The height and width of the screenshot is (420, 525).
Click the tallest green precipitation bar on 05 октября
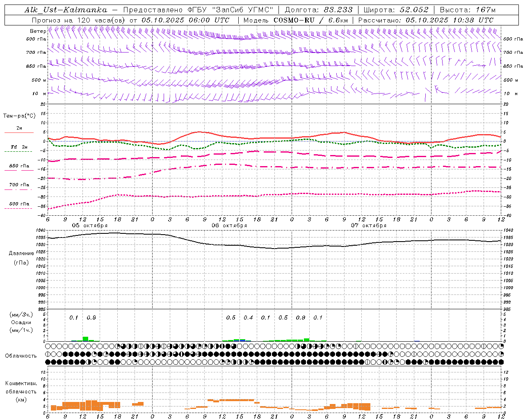(85, 339)
